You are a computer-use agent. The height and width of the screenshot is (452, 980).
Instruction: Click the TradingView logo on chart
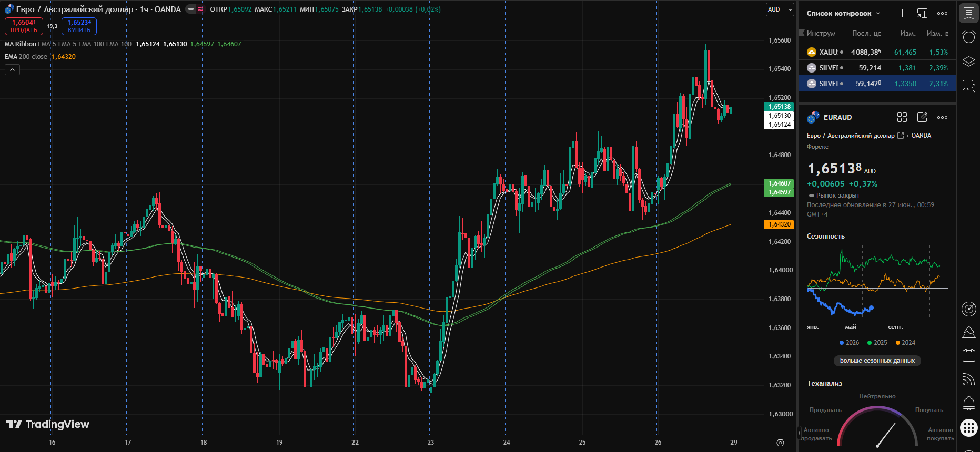48,424
